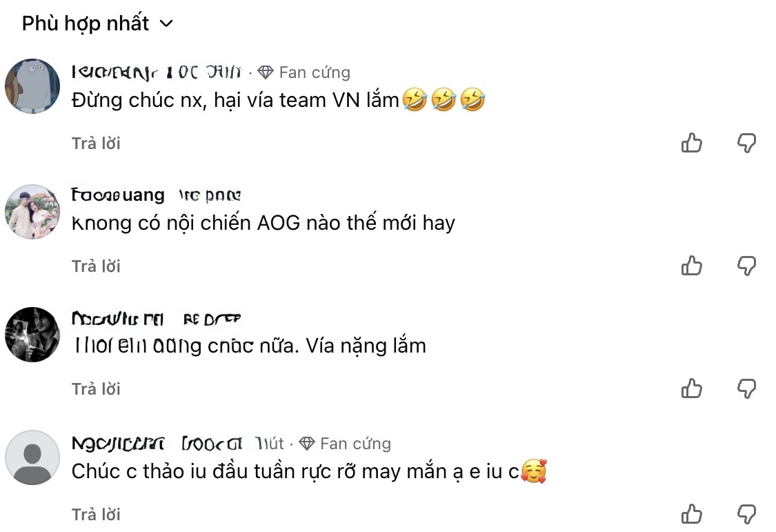The width and height of the screenshot is (776, 532).
Task: Dislike the 'Chúc c thảo iu' comment
Action: click(x=746, y=514)
